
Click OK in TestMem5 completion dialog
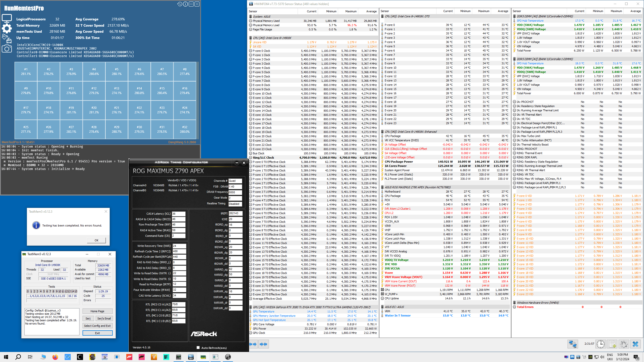[x=96, y=240]
